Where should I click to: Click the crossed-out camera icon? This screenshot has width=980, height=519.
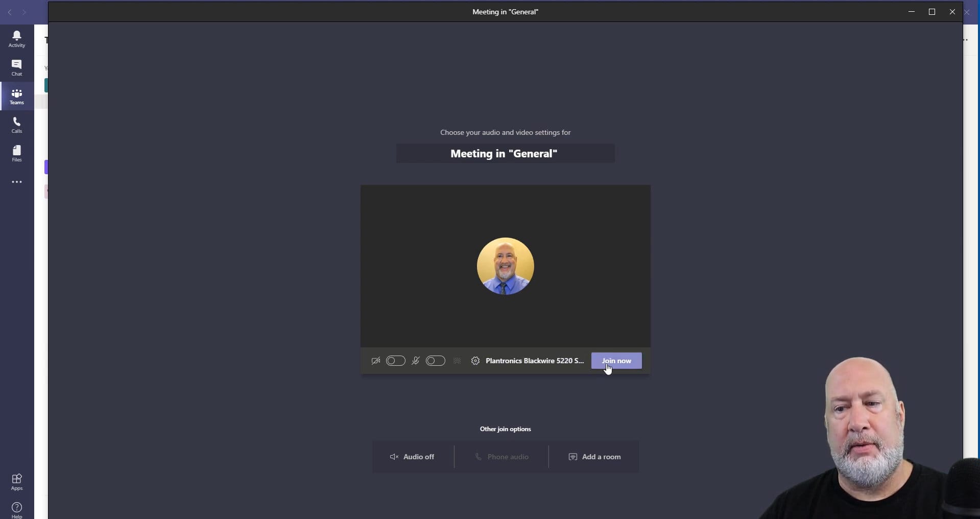(x=376, y=361)
